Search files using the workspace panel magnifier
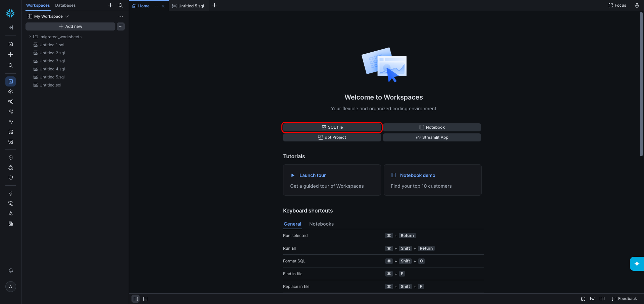 pos(121,5)
